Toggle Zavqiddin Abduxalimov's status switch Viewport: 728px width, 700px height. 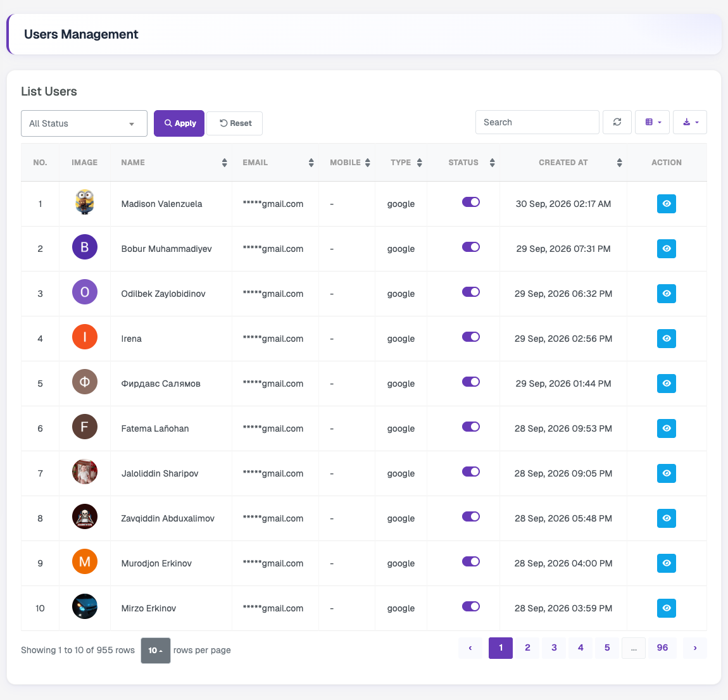471,516
